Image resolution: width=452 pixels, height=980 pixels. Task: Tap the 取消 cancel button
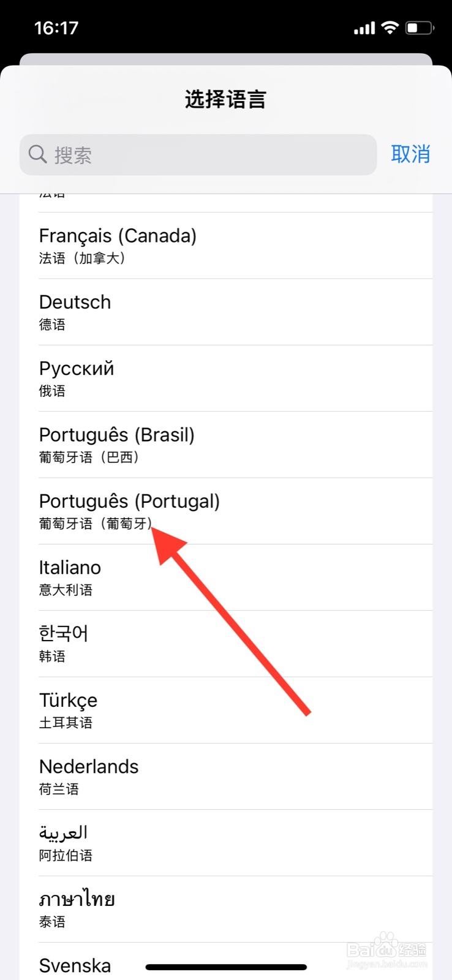(x=410, y=154)
